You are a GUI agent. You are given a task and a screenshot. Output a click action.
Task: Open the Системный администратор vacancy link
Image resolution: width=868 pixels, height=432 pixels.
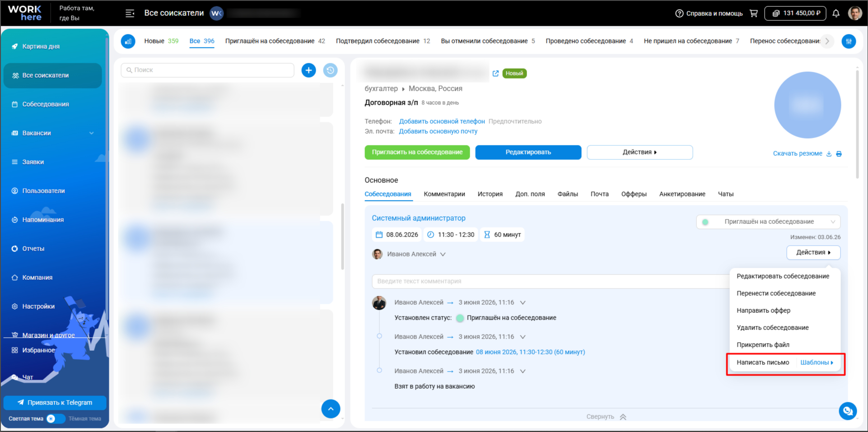[x=419, y=218]
